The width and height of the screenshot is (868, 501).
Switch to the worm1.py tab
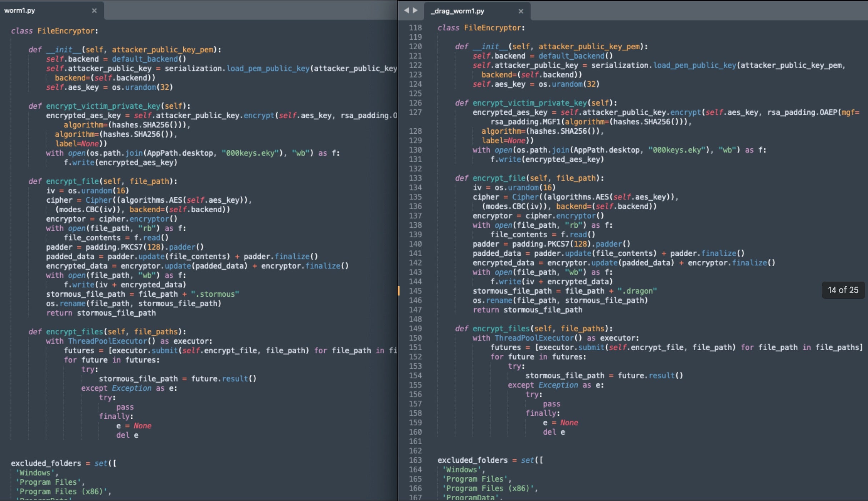pos(20,10)
